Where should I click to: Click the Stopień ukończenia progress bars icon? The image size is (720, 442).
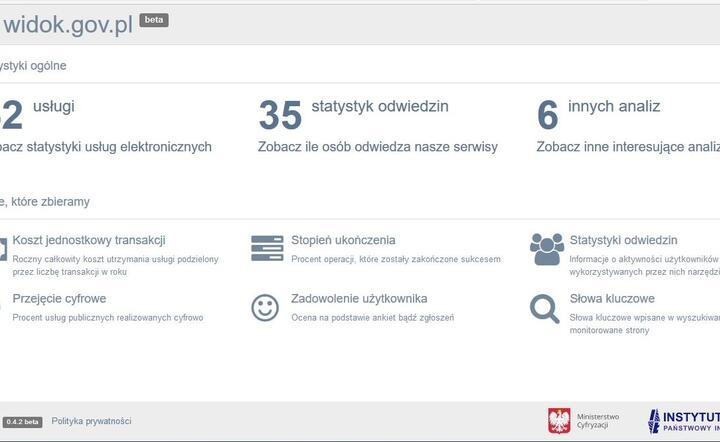coord(267,248)
